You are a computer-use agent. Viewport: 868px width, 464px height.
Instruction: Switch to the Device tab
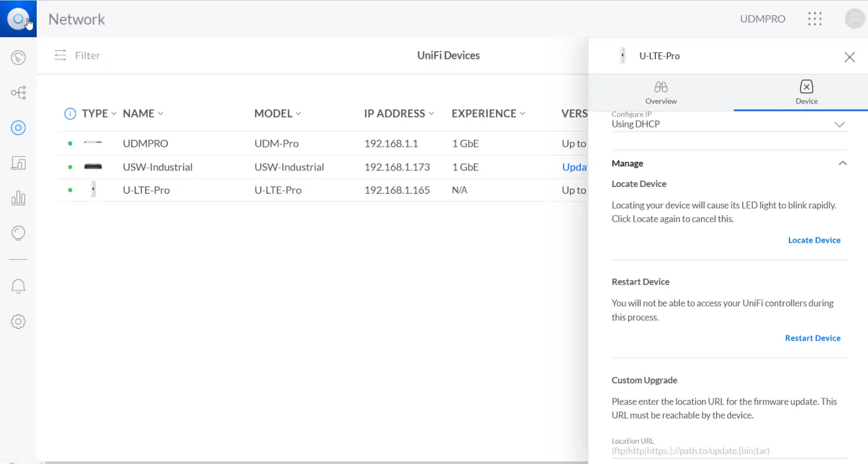pyautogui.click(x=806, y=93)
